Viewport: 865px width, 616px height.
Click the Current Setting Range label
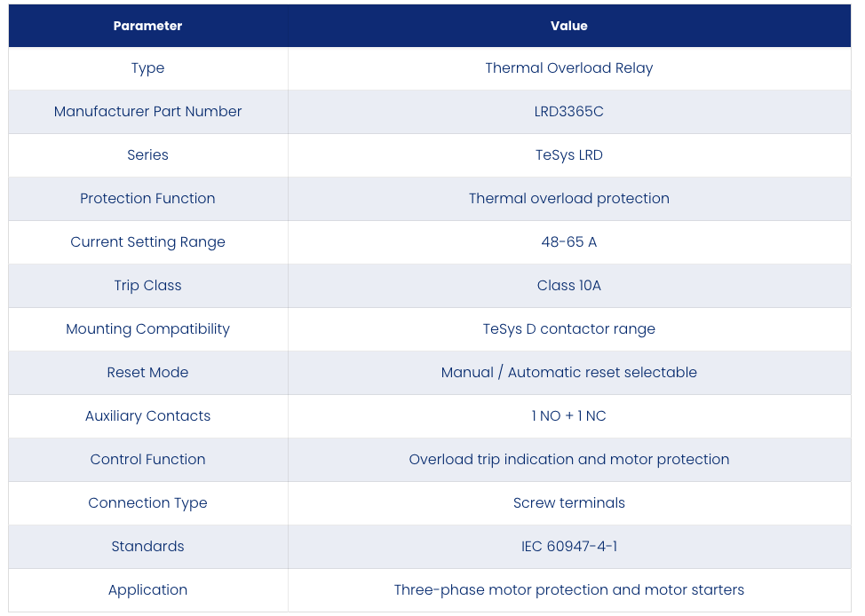pyautogui.click(x=147, y=242)
